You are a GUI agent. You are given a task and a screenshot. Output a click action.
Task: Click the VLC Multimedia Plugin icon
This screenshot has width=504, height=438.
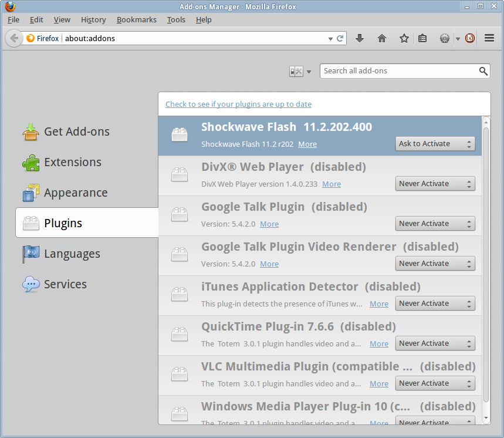(180, 374)
